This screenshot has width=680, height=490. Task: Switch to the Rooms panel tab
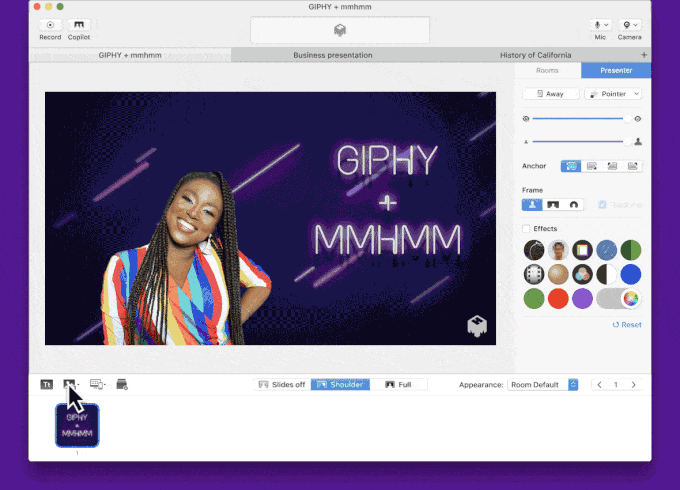pos(547,70)
